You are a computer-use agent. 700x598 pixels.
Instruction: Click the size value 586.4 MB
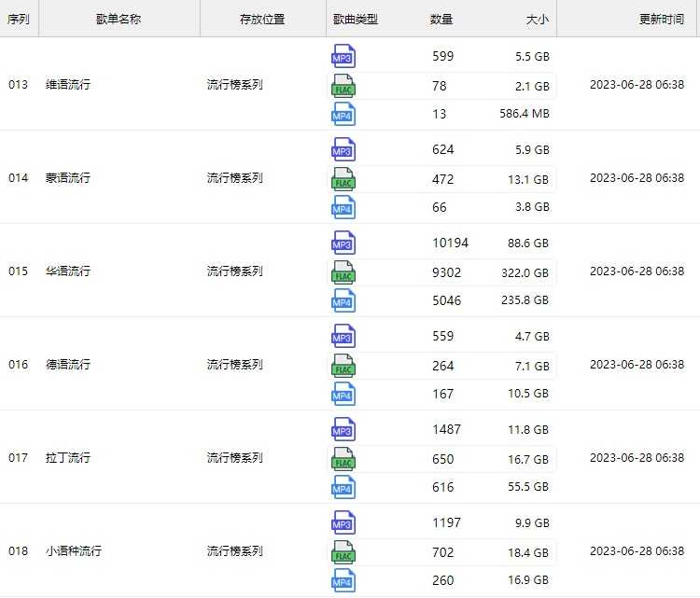525,114
